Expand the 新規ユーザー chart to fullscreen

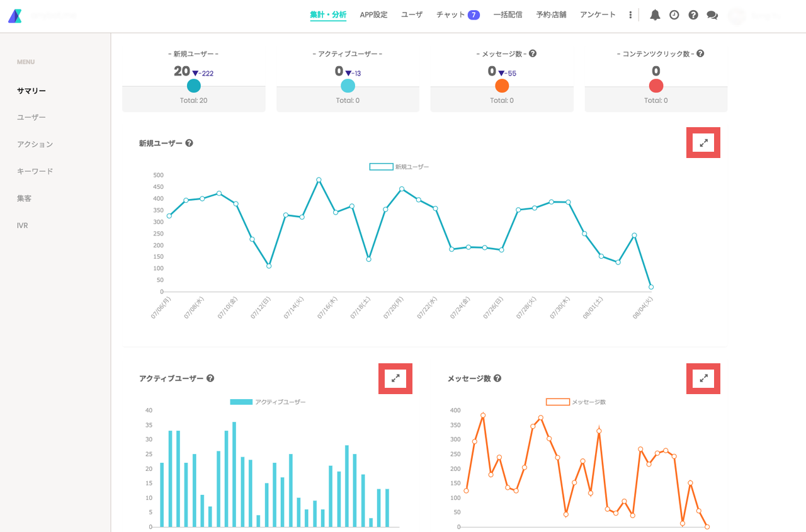tap(703, 143)
